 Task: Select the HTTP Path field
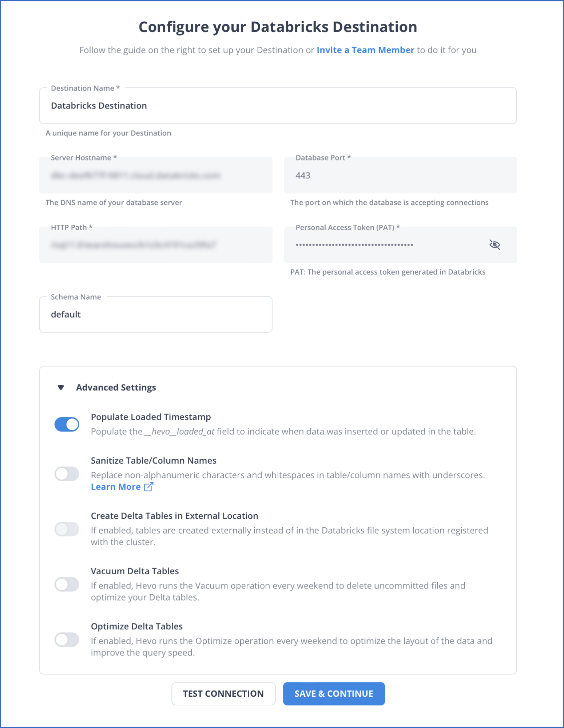[x=156, y=245]
